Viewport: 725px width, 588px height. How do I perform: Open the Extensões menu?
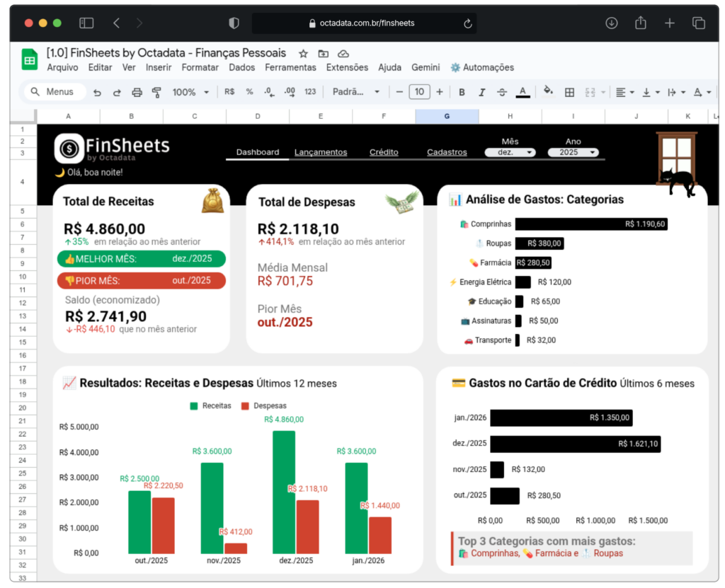point(347,68)
